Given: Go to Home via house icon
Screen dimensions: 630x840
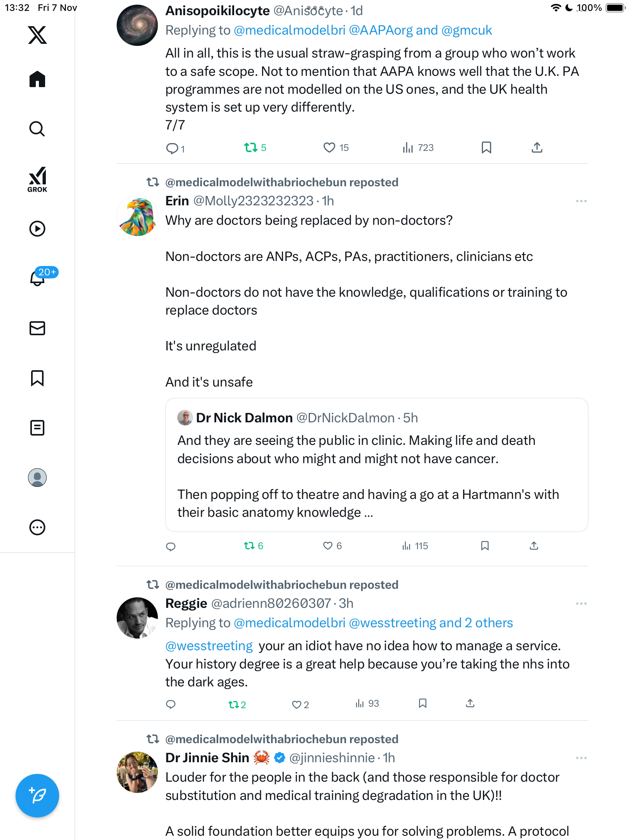Looking at the screenshot, I should tap(37, 79).
